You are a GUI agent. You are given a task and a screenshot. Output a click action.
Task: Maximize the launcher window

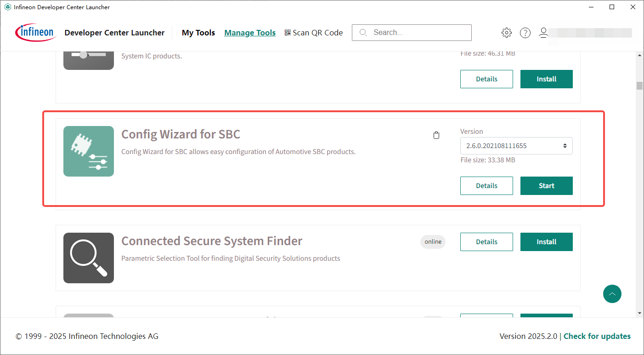tap(612, 7)
